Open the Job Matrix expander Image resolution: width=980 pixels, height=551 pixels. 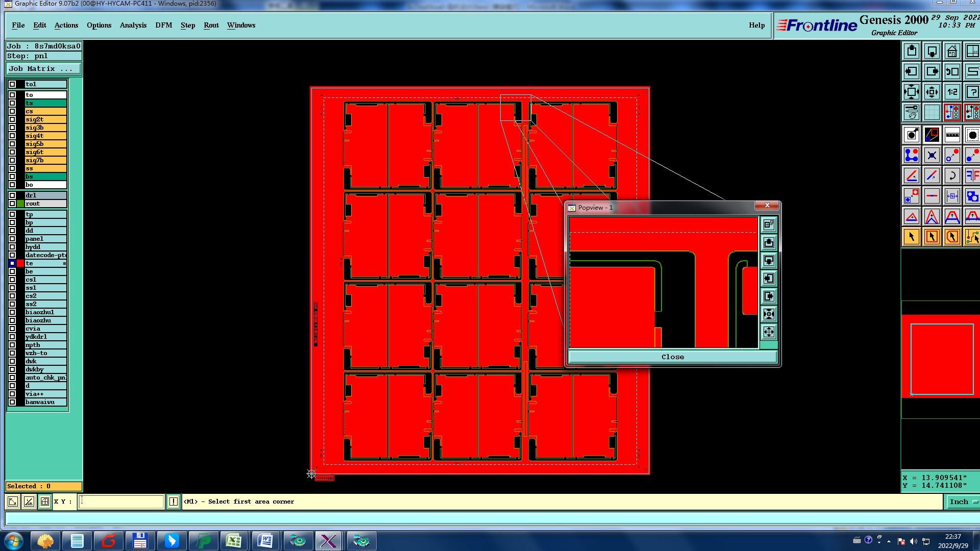tap(43, 69)
